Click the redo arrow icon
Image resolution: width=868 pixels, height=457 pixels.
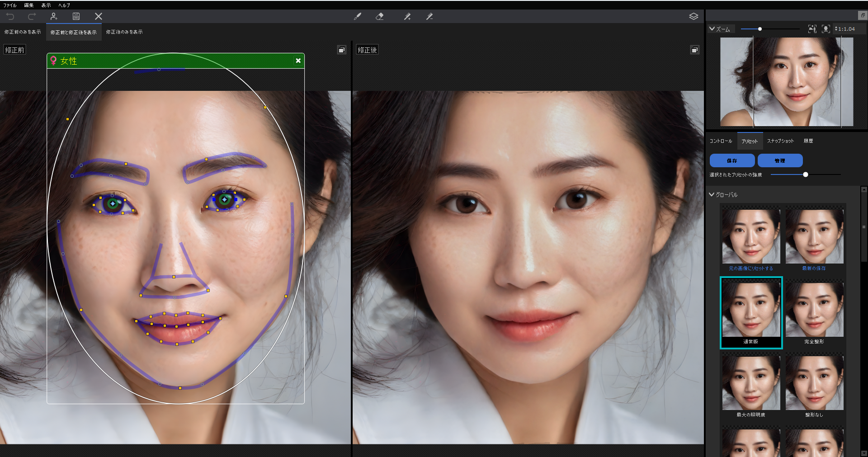pyautogui.click(x=32, y=17)
